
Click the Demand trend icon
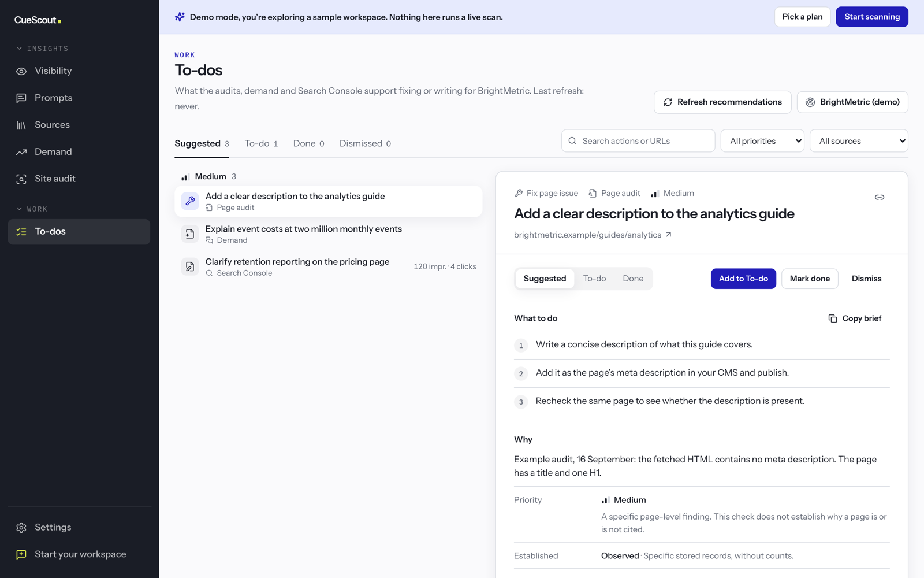(21, 152)
